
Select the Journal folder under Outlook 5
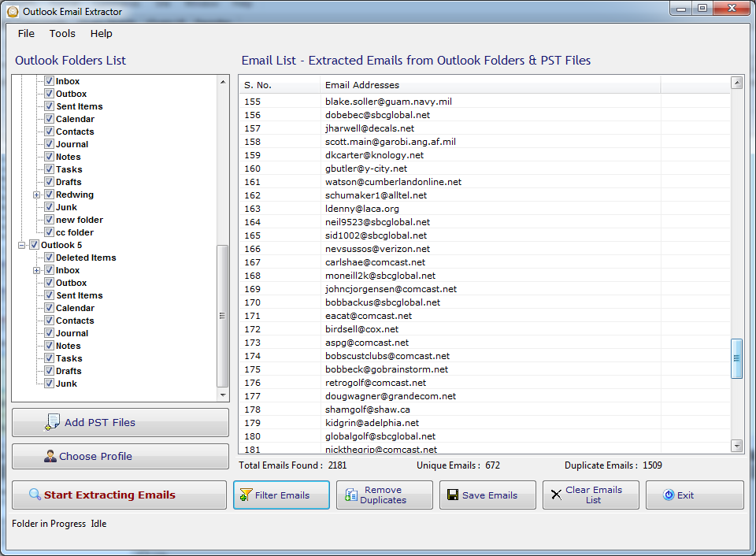[72, 332]
